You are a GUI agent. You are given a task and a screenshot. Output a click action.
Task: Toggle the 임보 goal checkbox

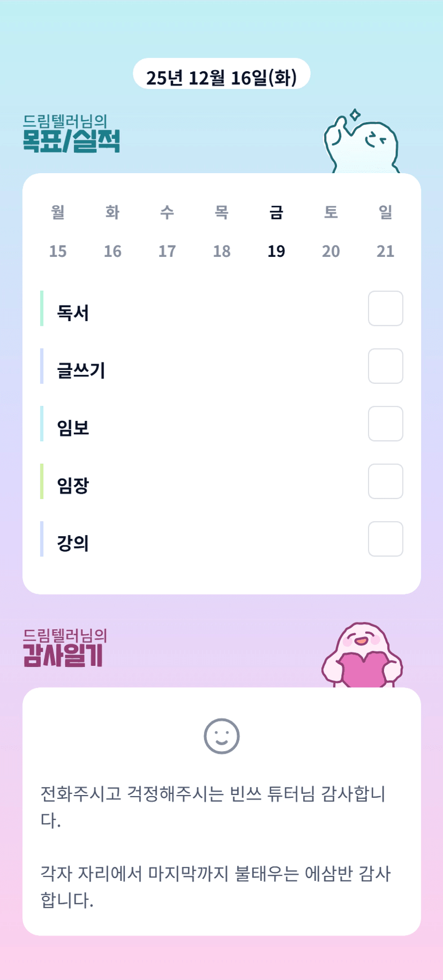[385, 424]
